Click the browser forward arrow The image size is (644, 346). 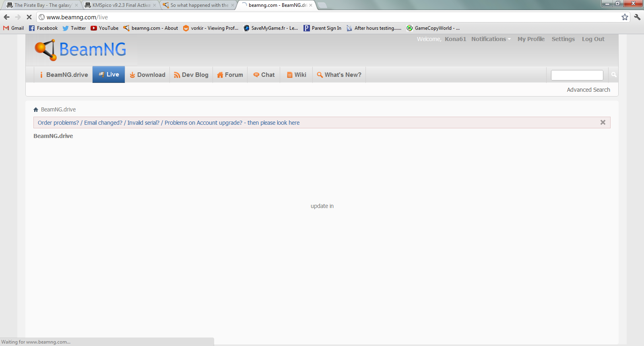point(18,17)
